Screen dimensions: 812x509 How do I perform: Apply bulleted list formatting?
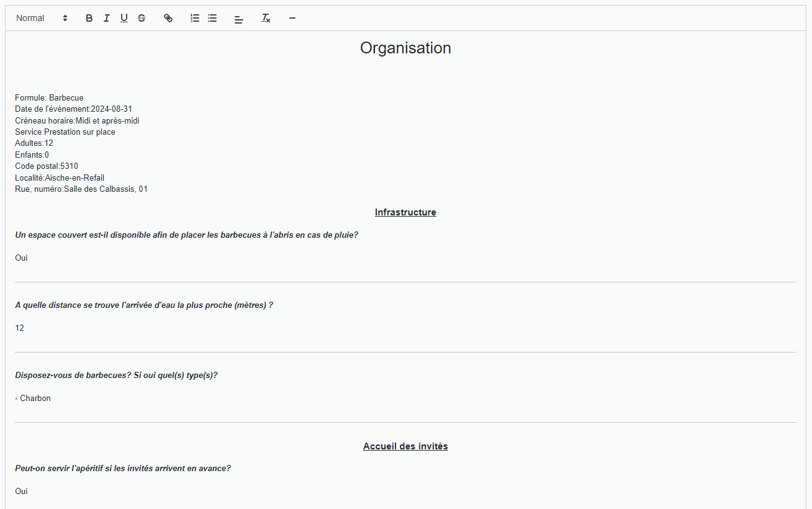point(212,18)
